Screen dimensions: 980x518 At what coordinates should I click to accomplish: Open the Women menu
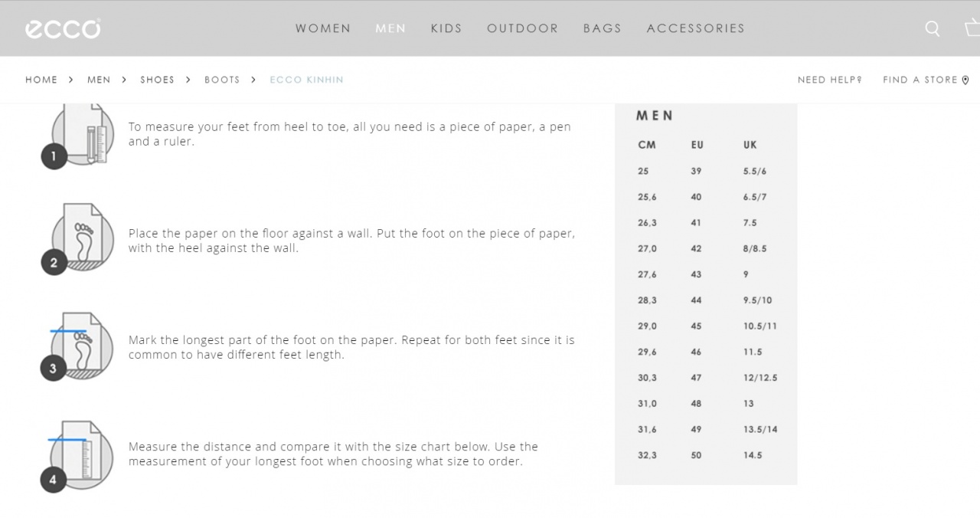tap(323, 28)
